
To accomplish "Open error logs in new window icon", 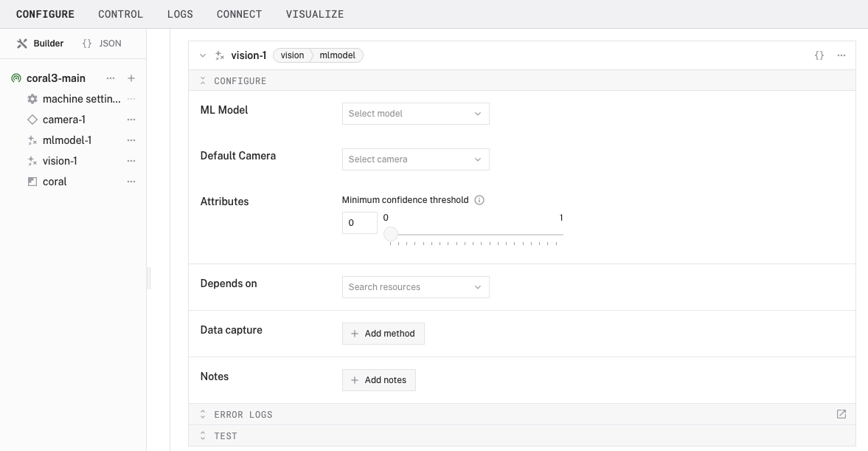I will [841, 414].
